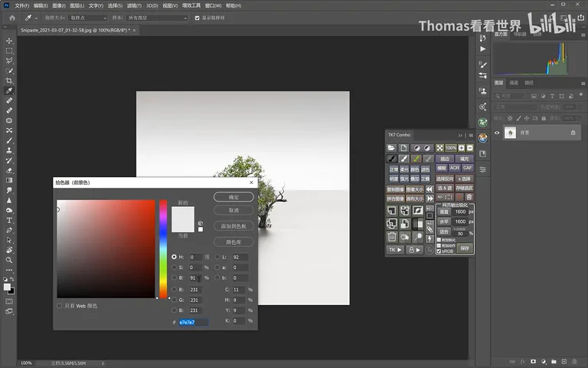Click the lightning bolt icon in TK7 Combo

pos(430,238)
